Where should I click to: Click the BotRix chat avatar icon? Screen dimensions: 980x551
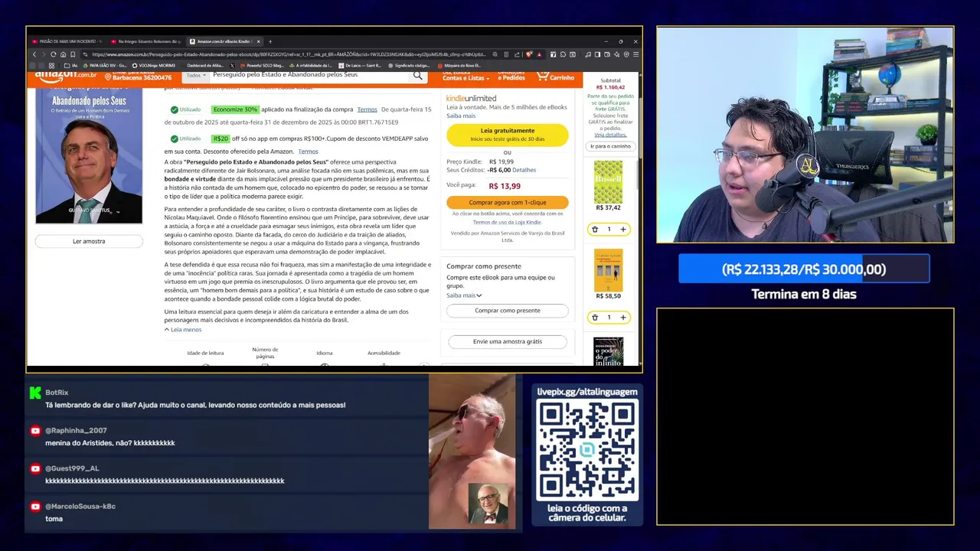[35, 393]
